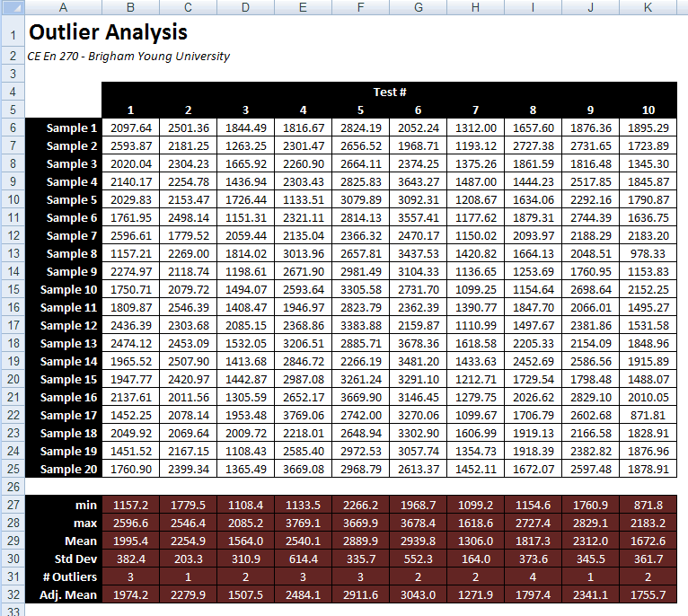The image size is (688, 616).
Task: Click cell with value 1494.07
Action: pyautogui.click(x=246, y=289)
